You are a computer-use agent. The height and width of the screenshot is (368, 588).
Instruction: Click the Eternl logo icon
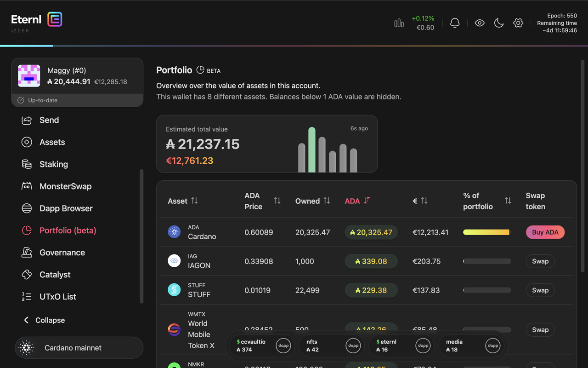(55, 19)
